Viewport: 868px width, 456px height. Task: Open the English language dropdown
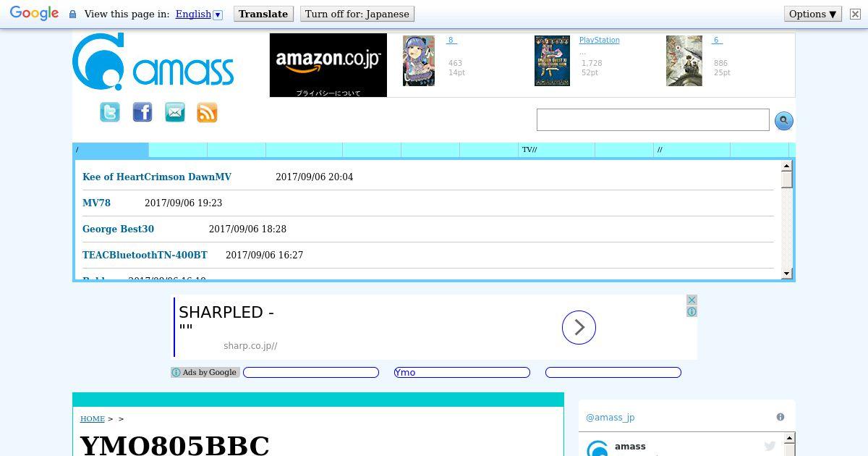click(199, 14)
